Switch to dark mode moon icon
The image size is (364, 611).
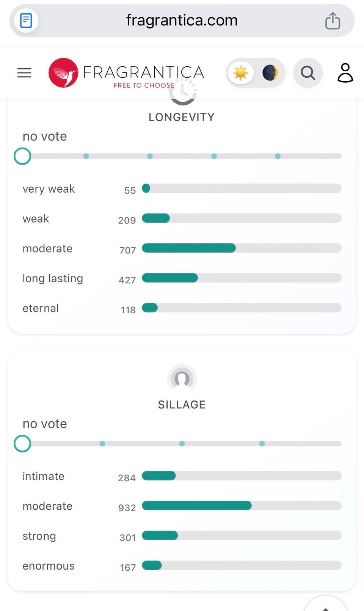click(270, 72)
